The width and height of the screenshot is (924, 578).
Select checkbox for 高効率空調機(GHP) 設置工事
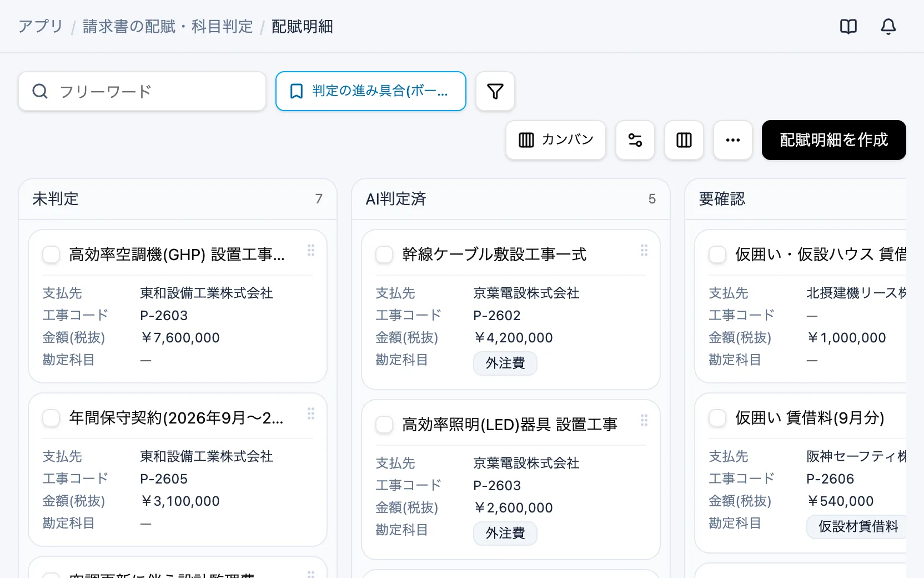(x=51, y=255)
